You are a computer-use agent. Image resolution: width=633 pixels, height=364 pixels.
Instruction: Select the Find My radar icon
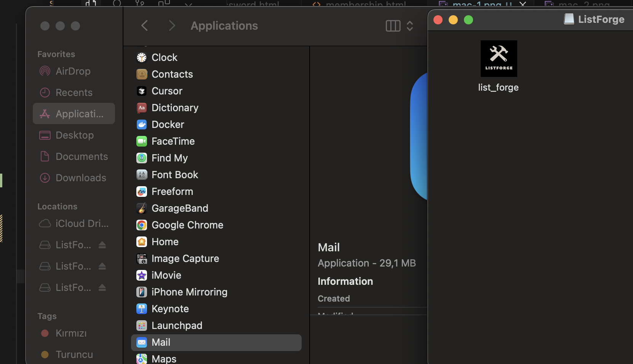(142, 158)
